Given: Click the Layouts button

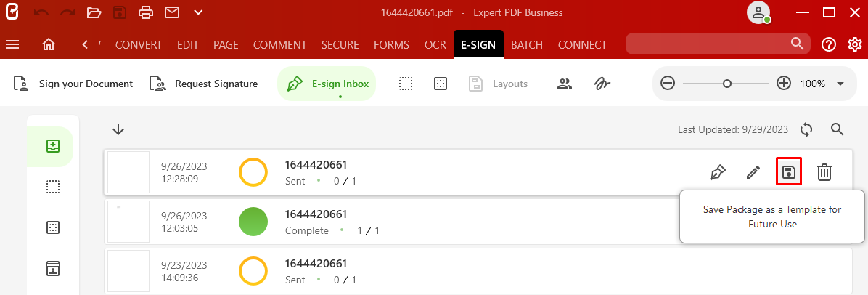Looking at the screenshot, I should click(498, 84).
